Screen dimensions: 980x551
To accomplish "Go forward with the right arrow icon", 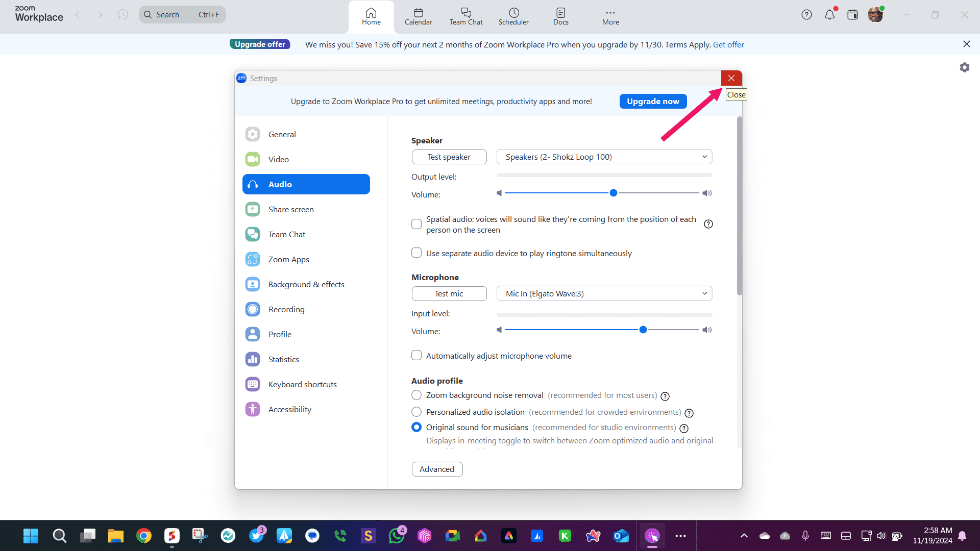I will [101, 14].
